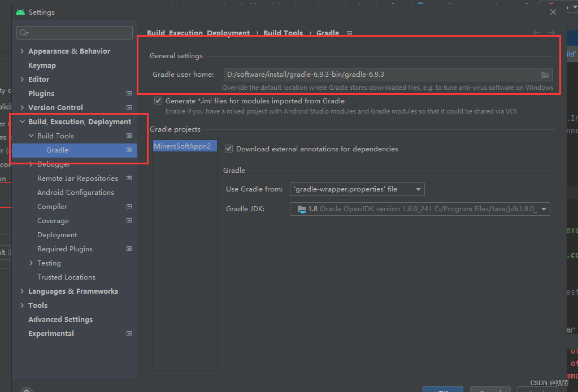The width and height of the screenshot is (578, 392).
Task: Click project-level icon beside Experimental
Action: [129, 333]
